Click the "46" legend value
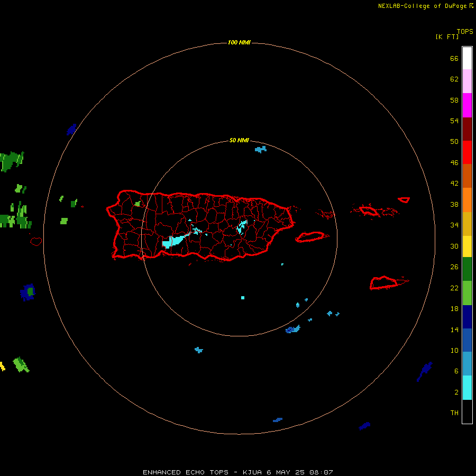This screenshot has width=476, height=476. point(454,162)
